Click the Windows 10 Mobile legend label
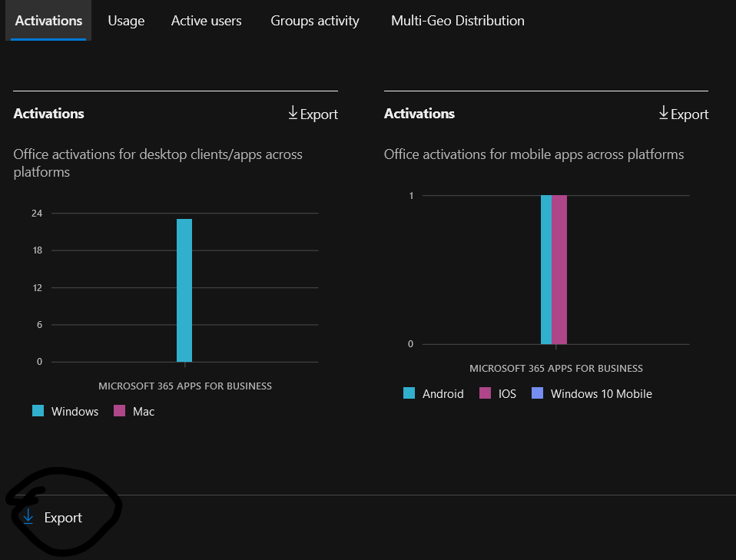The width and height of the screenshot is (736, 560). tap(602, 394)
